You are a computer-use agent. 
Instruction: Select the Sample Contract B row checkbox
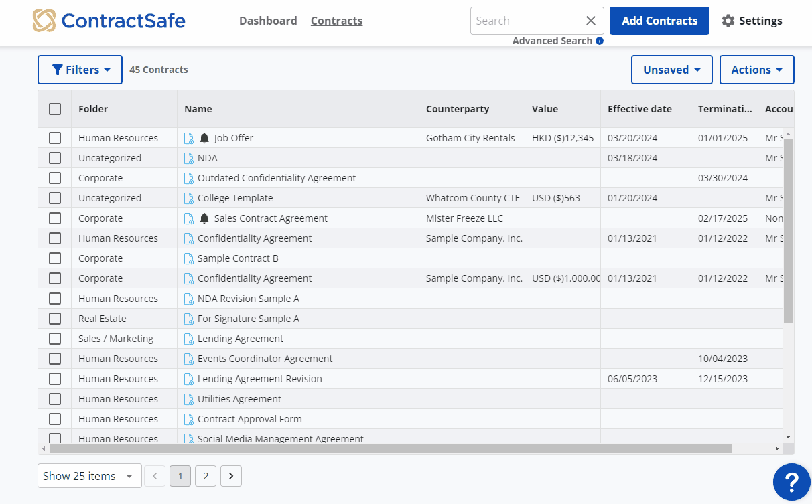[55, 258]
